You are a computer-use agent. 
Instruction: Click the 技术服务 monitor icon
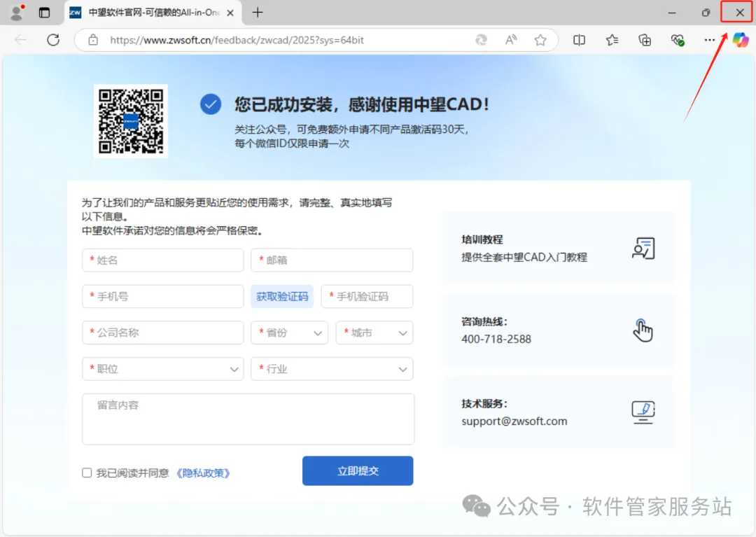point(643,412)
